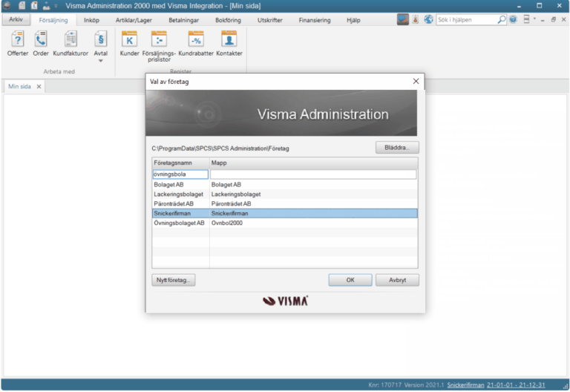Open Försäljningsprislistor register
The height and width of the screenshot is (392, 570).
(159, 46)
